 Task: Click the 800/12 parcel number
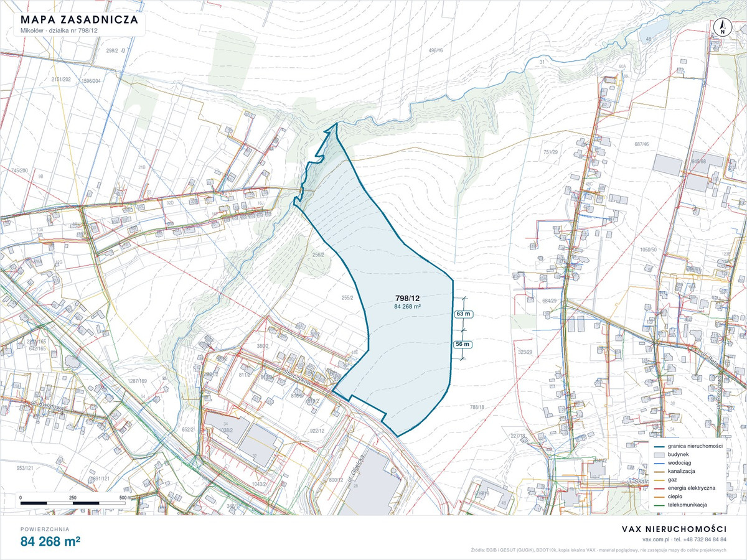coord(336,480)
